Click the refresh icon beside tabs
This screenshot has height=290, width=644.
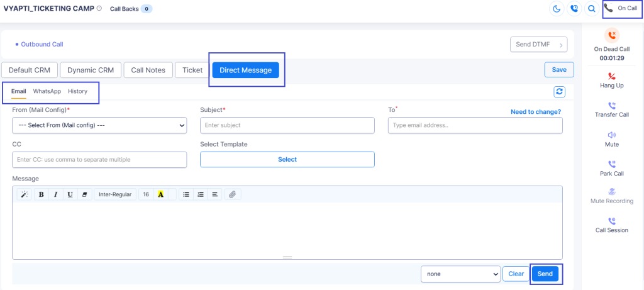point(559,92)
